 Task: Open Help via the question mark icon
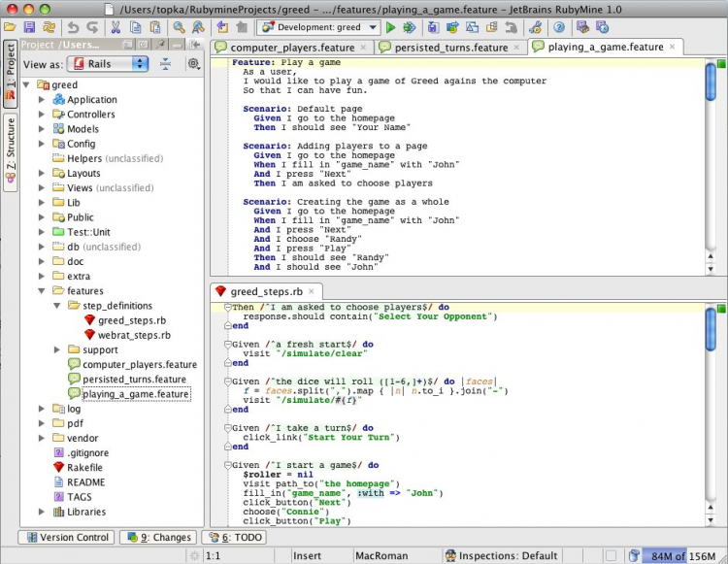(559, 27)
